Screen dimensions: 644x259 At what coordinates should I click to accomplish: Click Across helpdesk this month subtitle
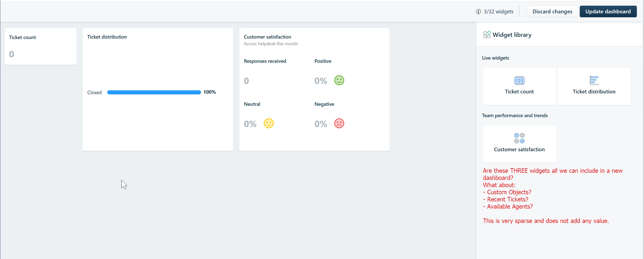pyautogui.click(x=271, y=43)
